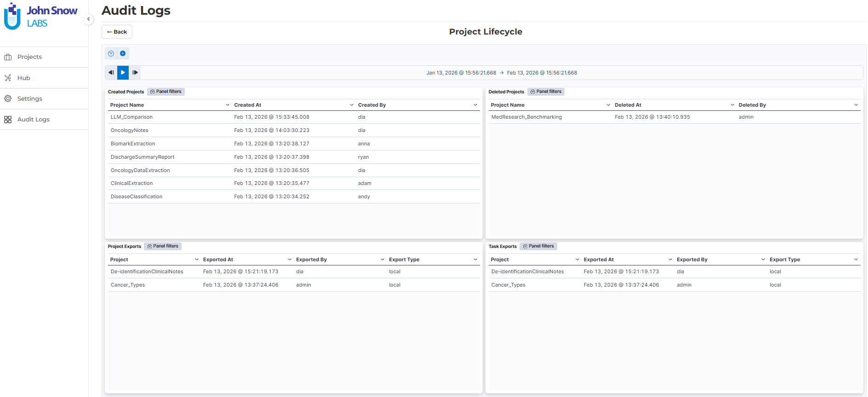Viewport: 868px width, 397px height.
Task: Go to Hub in sidebar
Action: [x=23, y=78]
